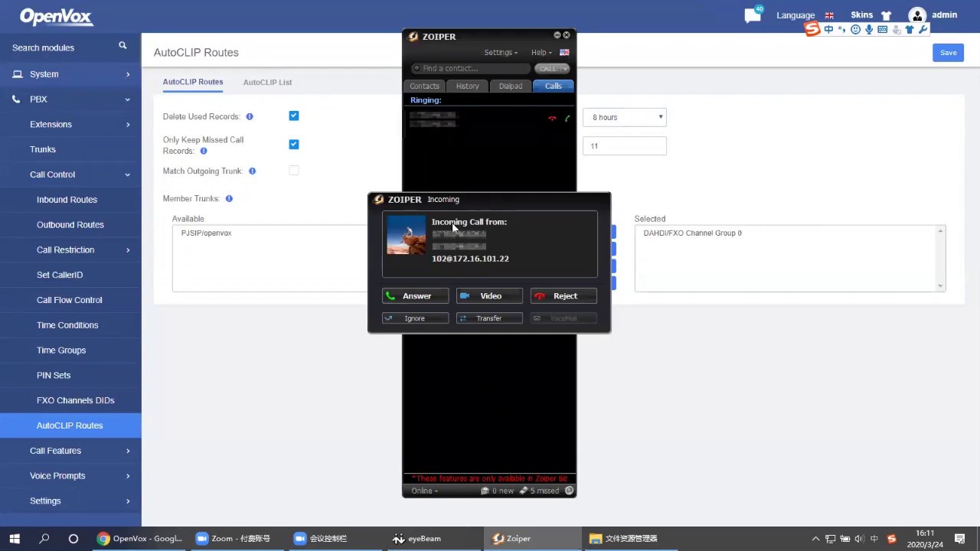Switch to Zoiper History tab
The height and width of the screenshot is (551, 980).
[467, 86]
